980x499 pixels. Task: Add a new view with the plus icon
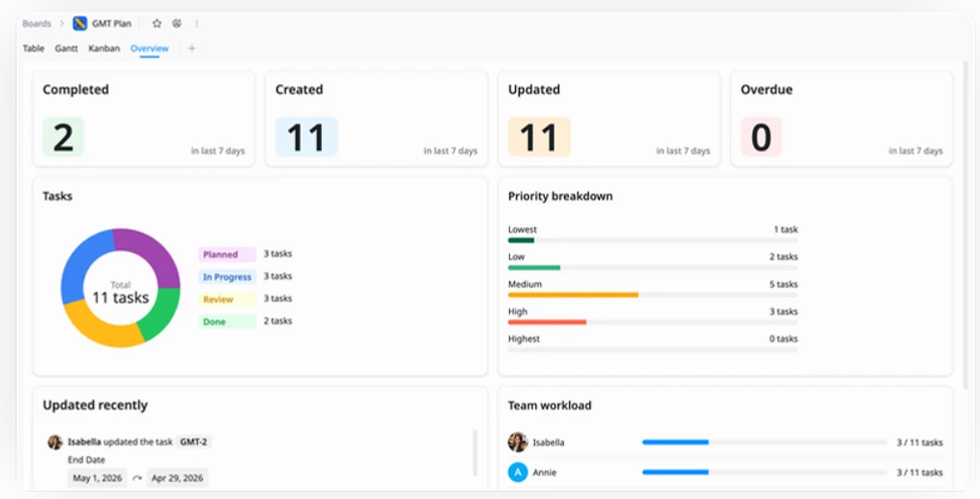coord(192,48)
